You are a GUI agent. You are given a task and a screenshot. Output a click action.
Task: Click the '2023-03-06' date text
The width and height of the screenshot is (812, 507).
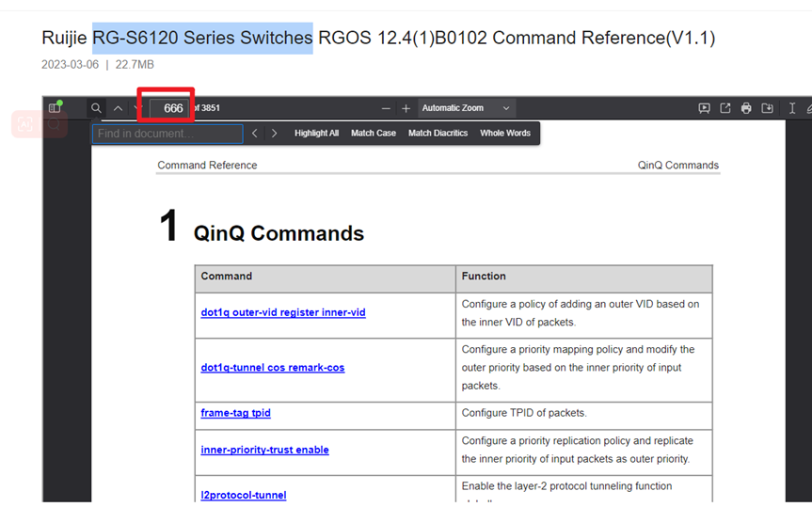point(70,65)
